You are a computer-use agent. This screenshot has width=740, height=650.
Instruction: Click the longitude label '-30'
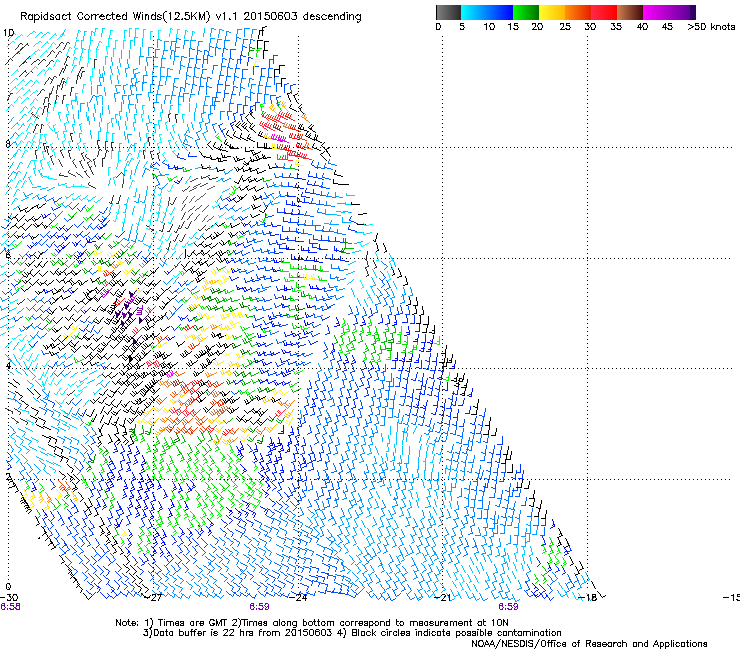pyautogui.click(x=9, y=597)
